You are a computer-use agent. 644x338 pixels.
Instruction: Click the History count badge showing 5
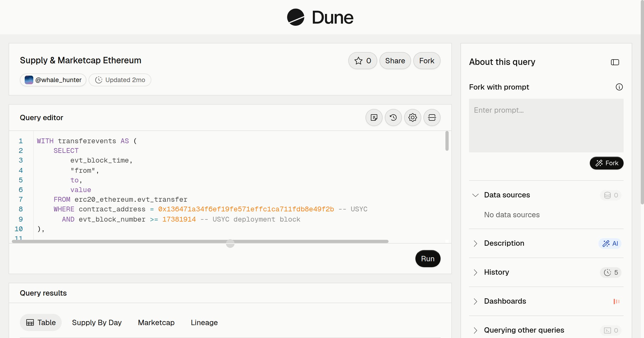(611, 272)
